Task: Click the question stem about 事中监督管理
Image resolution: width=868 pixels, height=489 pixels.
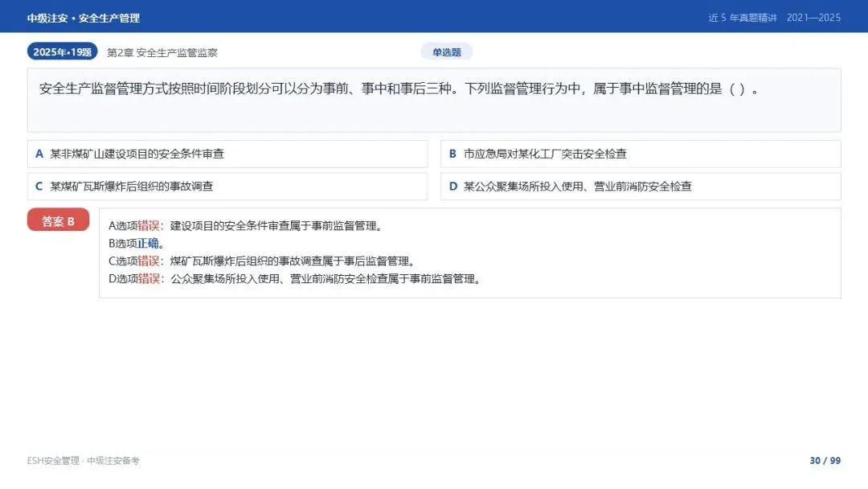Action: [x=399, y=88]
